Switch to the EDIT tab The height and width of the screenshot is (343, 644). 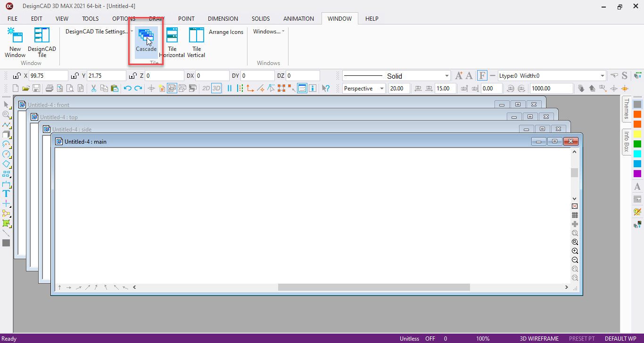click(x=37, y=19)
